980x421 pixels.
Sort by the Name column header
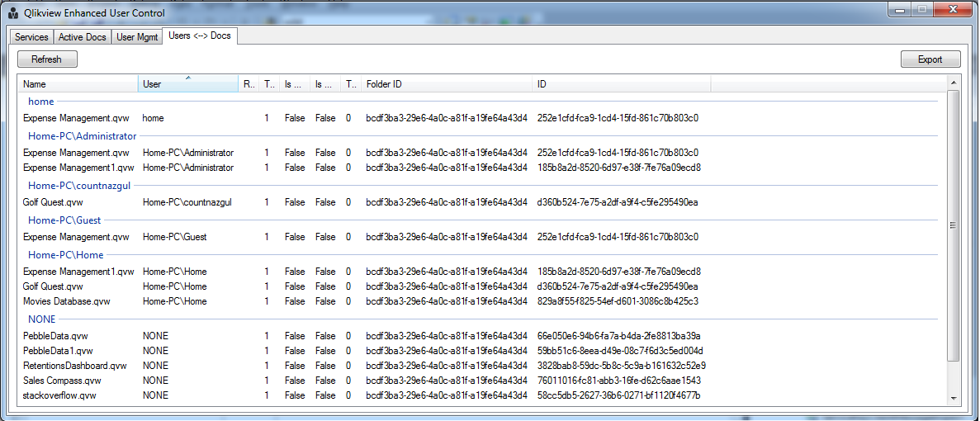pyautogui.click(x=78, y=83)
